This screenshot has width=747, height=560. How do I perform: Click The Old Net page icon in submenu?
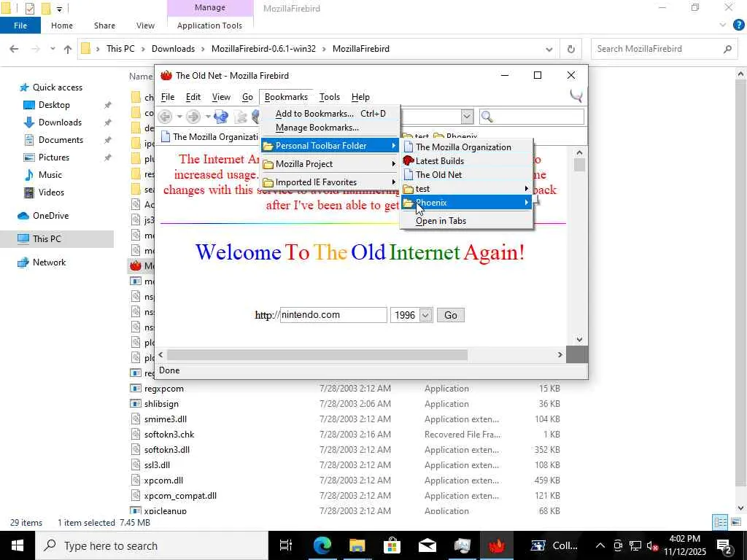(x=409, y=175)
